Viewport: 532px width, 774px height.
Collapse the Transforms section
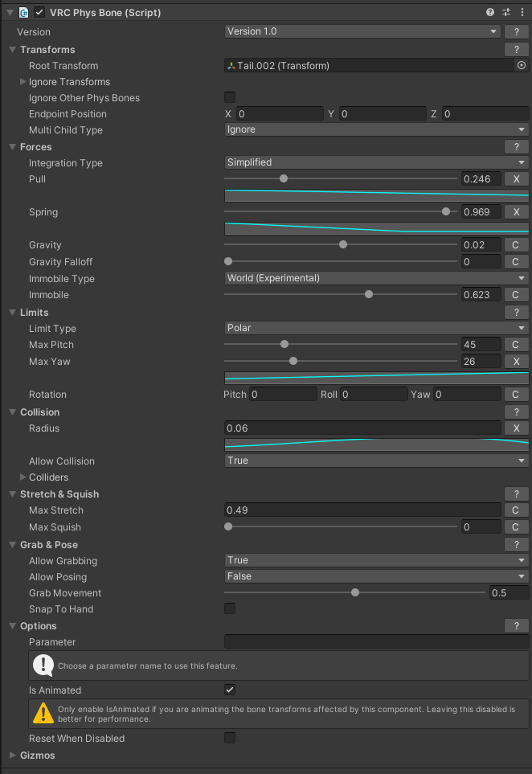click(x=12, y=49)
